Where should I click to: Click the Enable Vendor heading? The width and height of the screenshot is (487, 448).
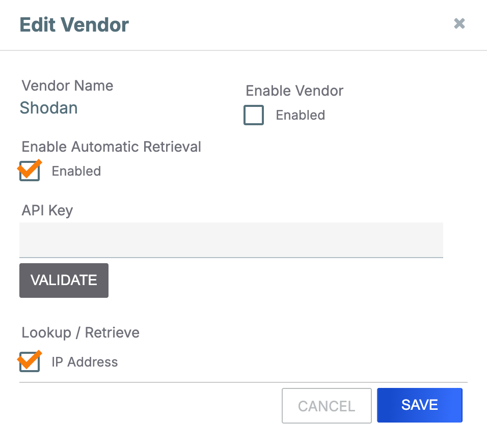click(x=294, y=91)
